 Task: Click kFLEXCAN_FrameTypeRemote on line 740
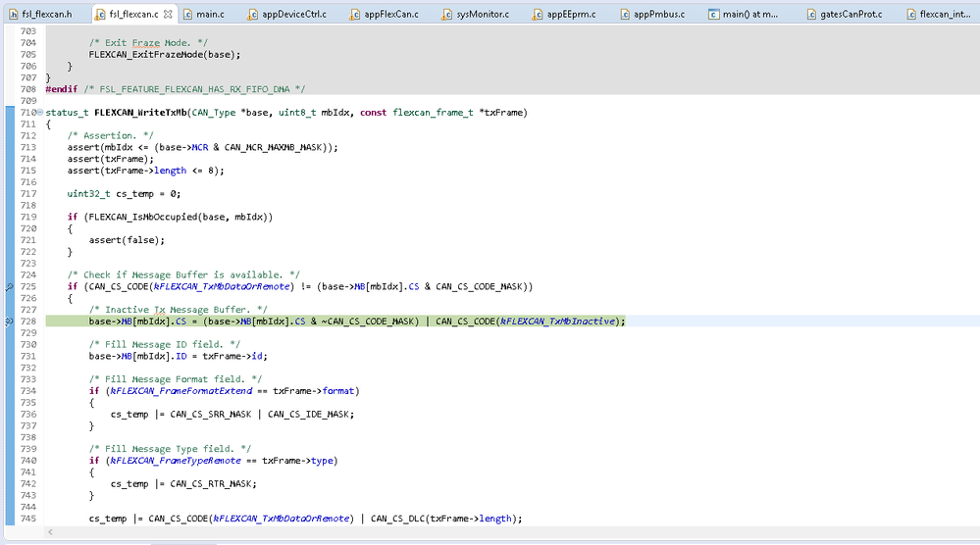[x=176, y=460]
